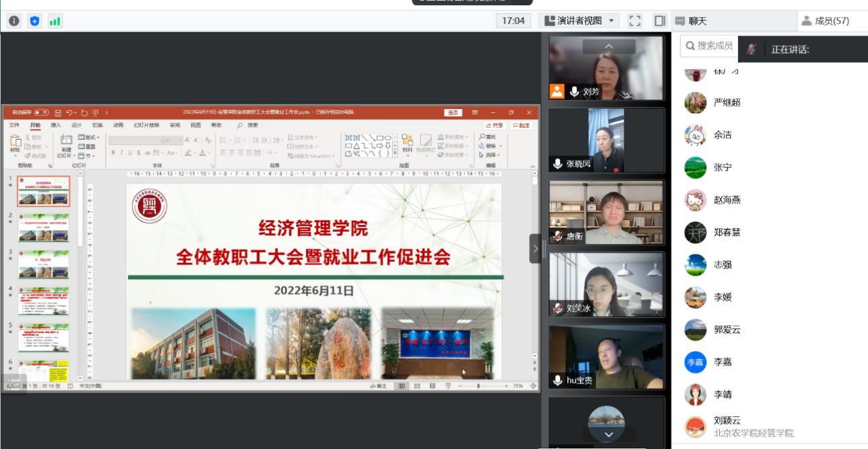Image resolution: width=868 pixels, height=449 pixels.
Task: Check the green network signal icon
Action: coord(55,21)
